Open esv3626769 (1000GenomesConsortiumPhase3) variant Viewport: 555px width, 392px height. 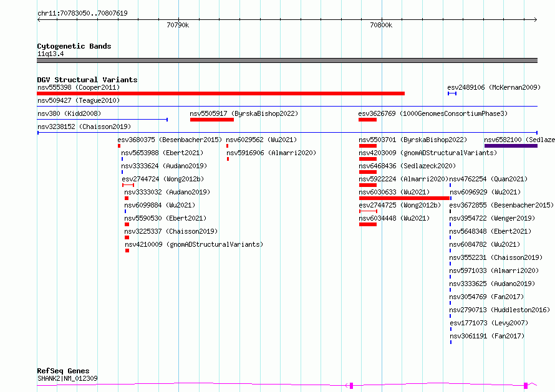(433, 113)
